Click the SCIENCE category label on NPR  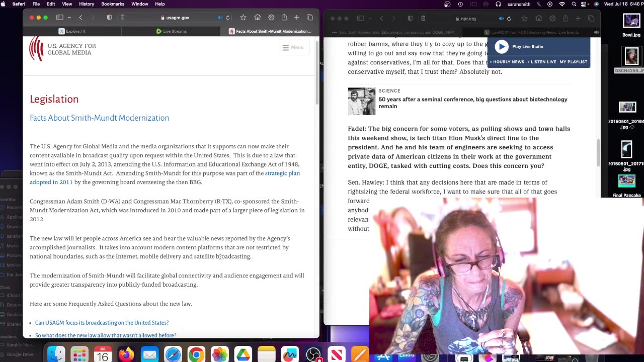coord(389,91)
